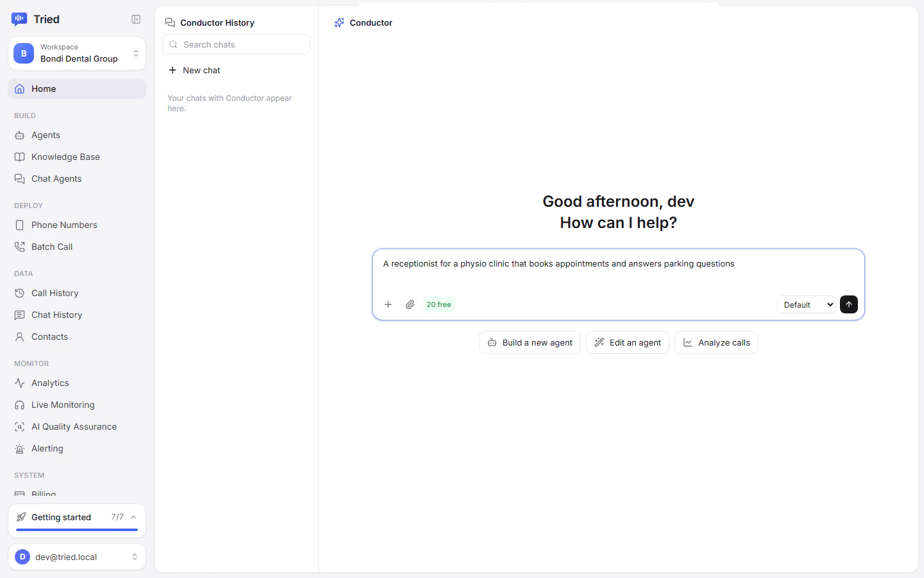The image size is (924, 578).
Task: Choose Edit an agent suggestion
Action: (628, 342)
